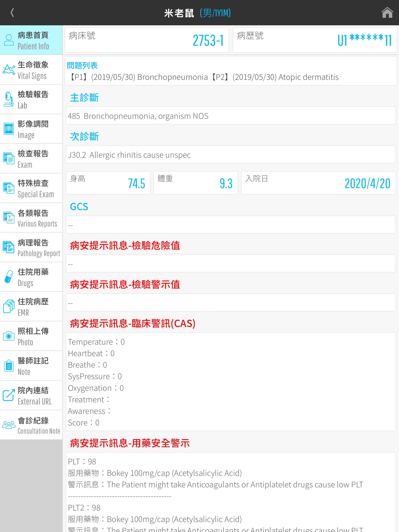
Task: Open the Image x-ray icon
Action: (9, 129)
